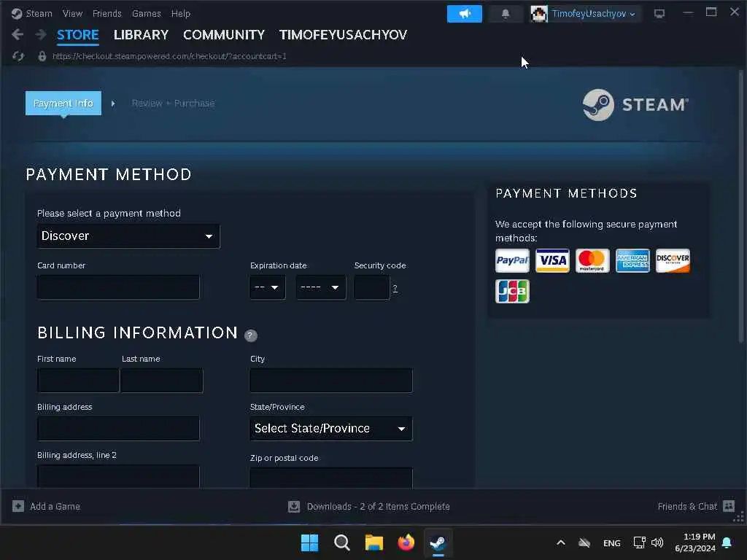Open the Windows Start menu
Image resolution: width=747 pixels, height=560 pixels.
click(x=309, y=542)
